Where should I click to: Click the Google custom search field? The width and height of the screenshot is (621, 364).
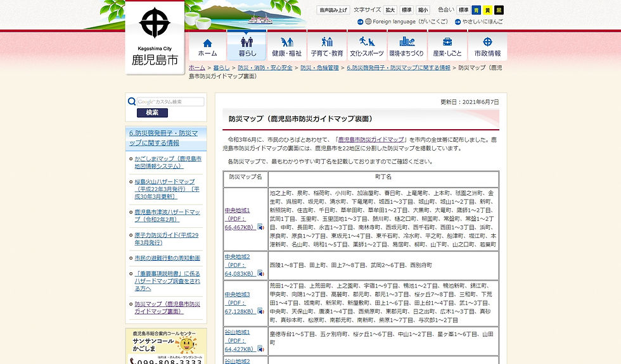click(170, 102)
